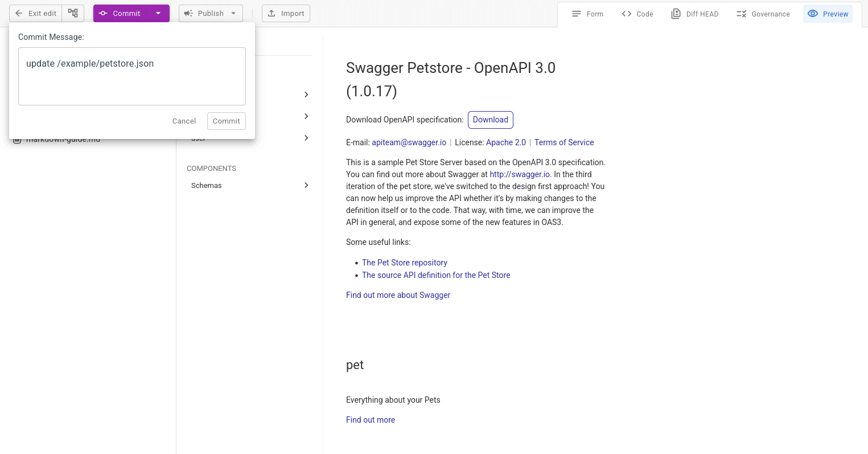Click in the Commit Message text area
This screenshot has width=868, height=454.
coord(132,76)
